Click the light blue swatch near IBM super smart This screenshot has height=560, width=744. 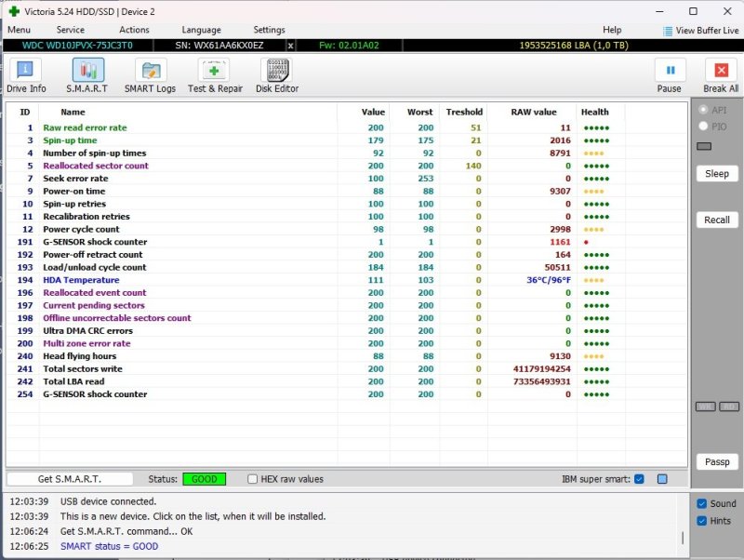[x=662, y=479]
